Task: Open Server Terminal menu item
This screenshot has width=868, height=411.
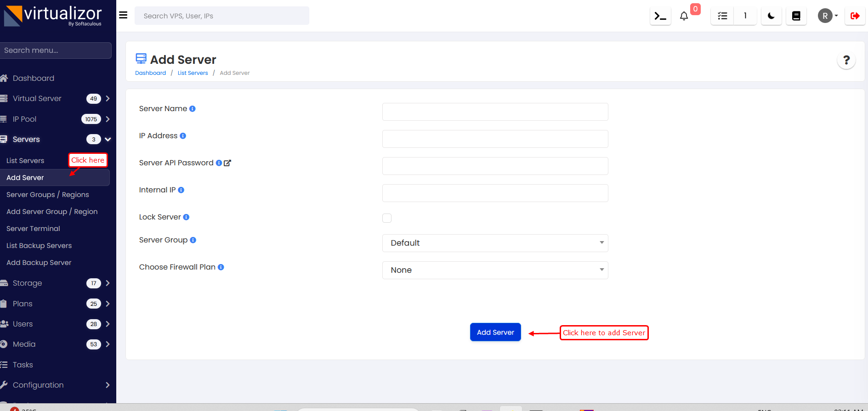Action: (x=33, y=229)
